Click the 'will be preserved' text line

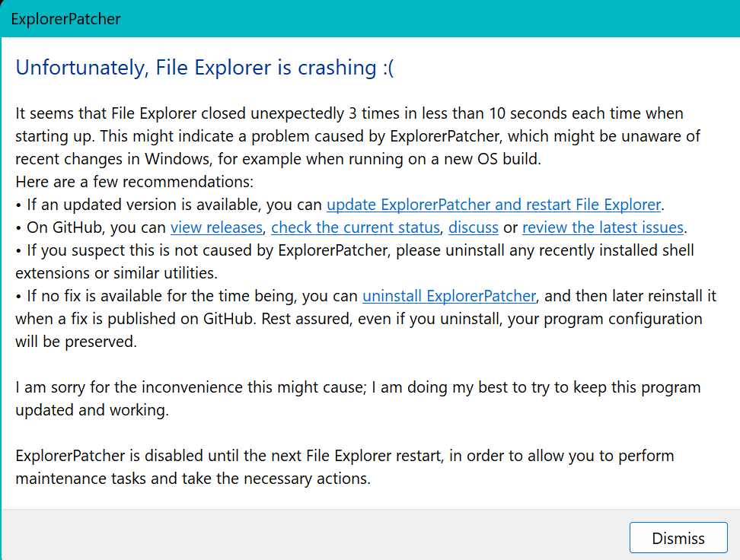pos(76,342)
